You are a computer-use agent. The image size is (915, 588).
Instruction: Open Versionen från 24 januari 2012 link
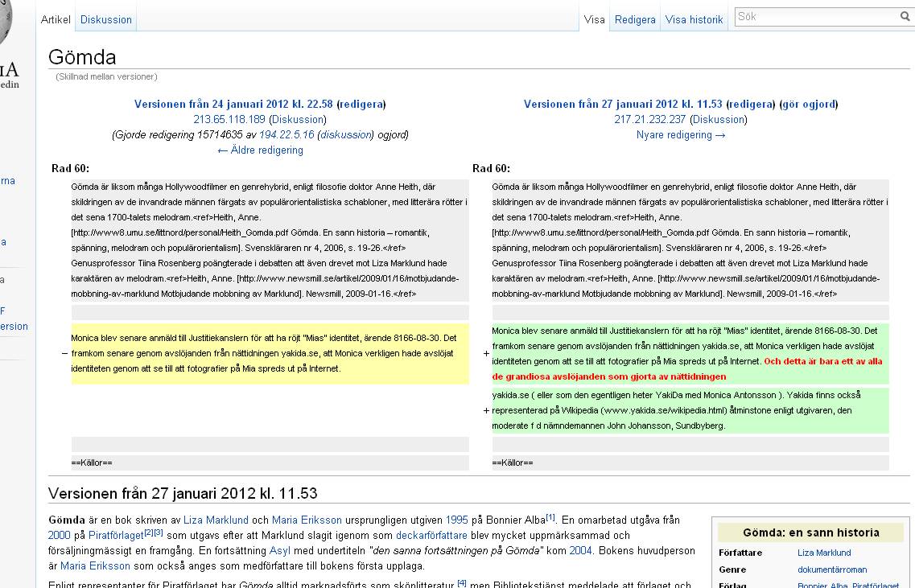coord(233,104)
